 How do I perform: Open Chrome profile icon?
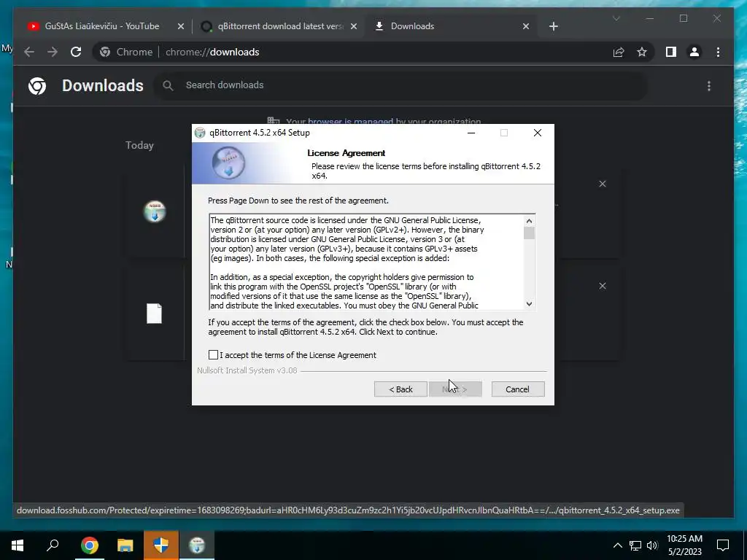tap(694, 52)
